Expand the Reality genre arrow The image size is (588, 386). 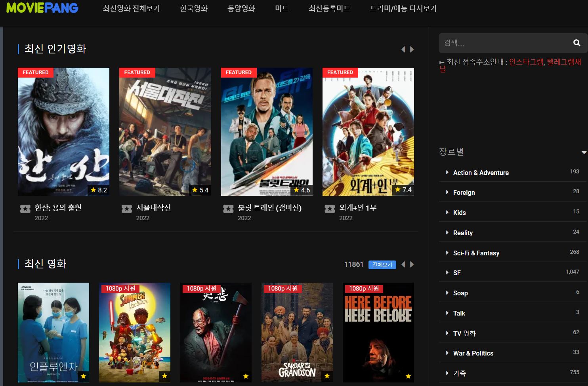(x=447, y=233)
